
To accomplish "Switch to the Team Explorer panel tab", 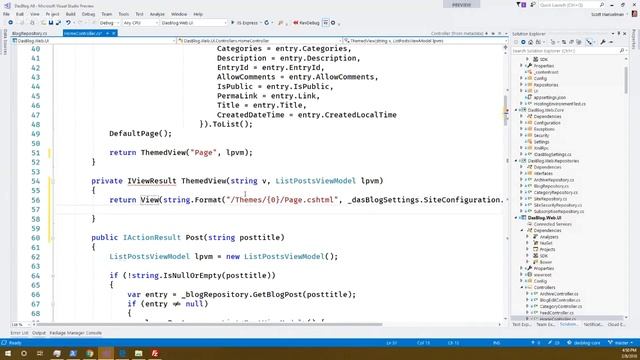I will point(545,324).
